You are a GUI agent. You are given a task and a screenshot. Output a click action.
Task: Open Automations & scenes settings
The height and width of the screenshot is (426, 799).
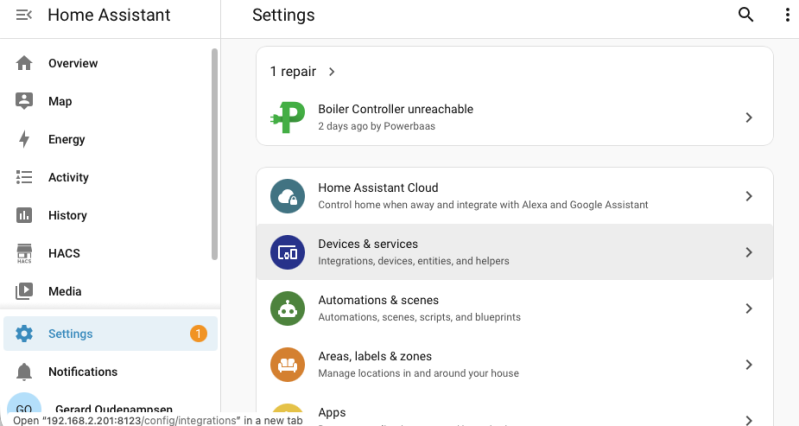click(x=515, y=308)
